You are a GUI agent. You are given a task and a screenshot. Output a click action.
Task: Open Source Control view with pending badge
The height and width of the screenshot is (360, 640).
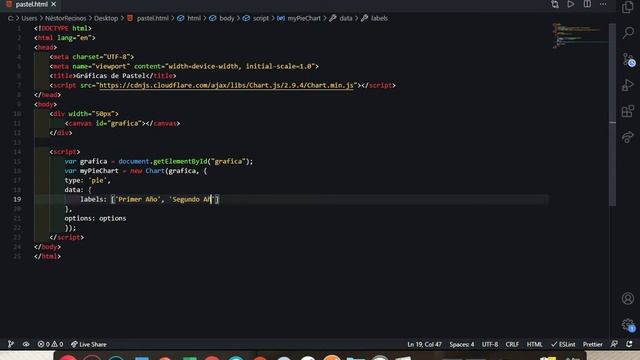tap(629, 60)
